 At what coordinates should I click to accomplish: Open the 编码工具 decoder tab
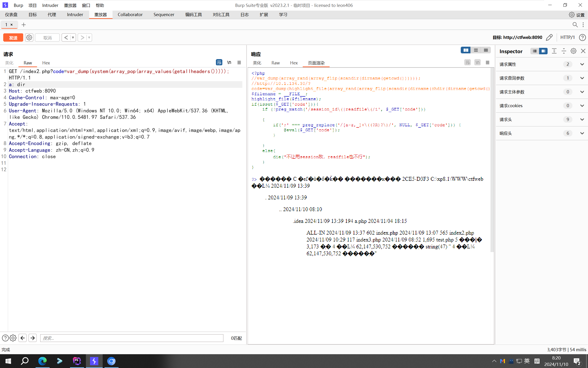[x=193, y=14]
